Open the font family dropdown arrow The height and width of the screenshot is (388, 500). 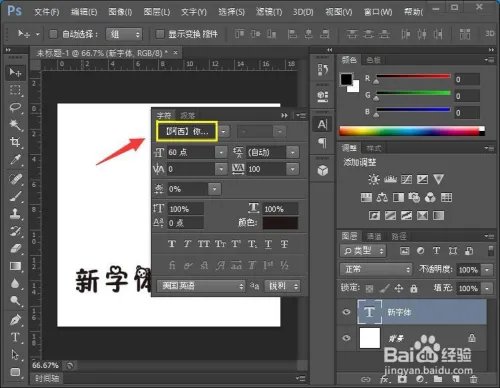(224, 132)
